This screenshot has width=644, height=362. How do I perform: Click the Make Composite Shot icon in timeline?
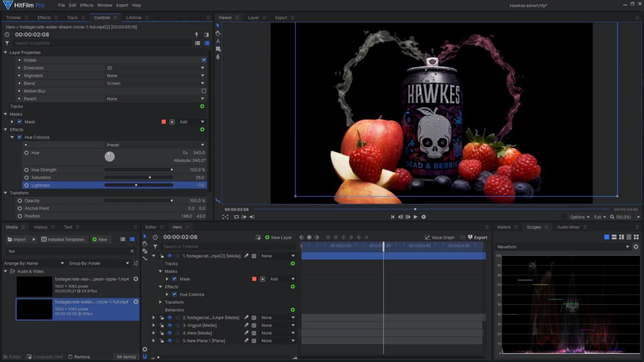click(x=258, y=237)
